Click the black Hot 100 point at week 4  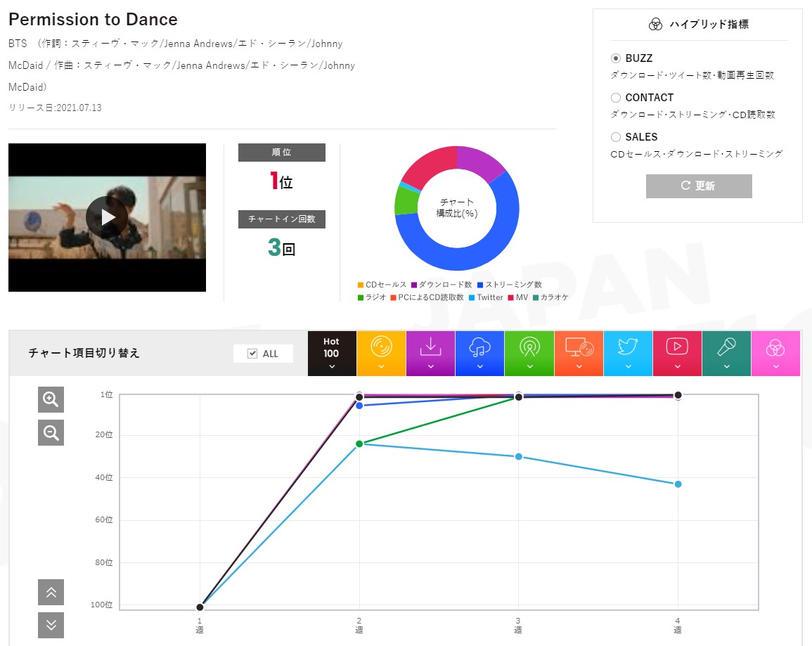click(678, 395)
